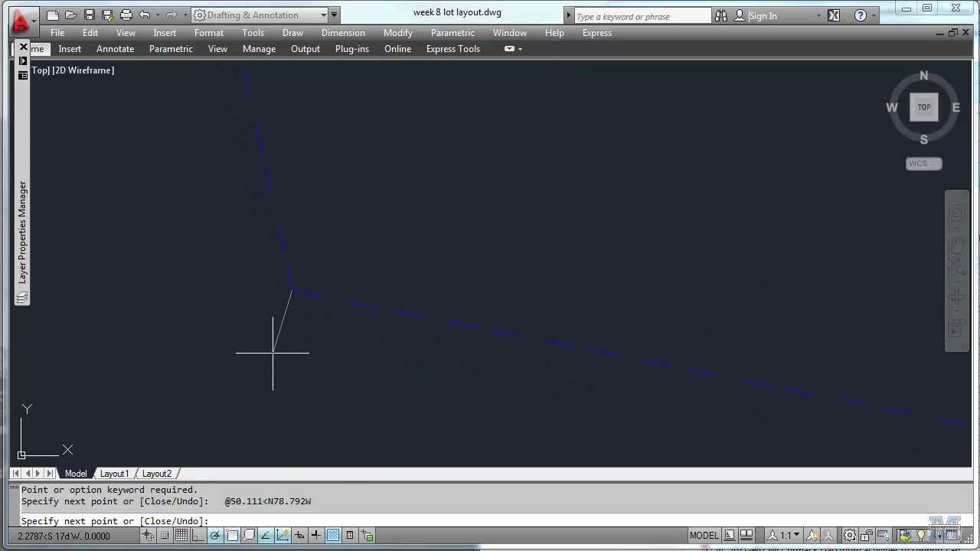Toggle 3D Object Snap in status bar
The height and width of the screenshot is (551, 980).
click(x=249, y=536)
